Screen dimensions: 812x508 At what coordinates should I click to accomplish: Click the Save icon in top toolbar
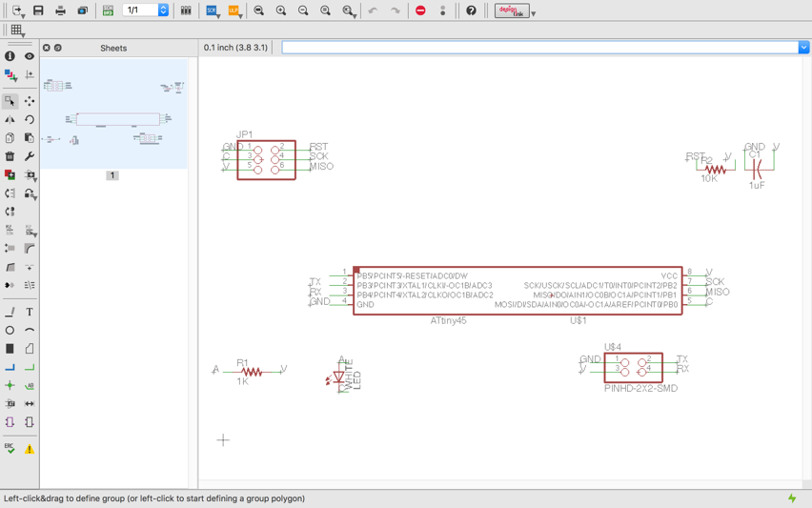(38, 10)
